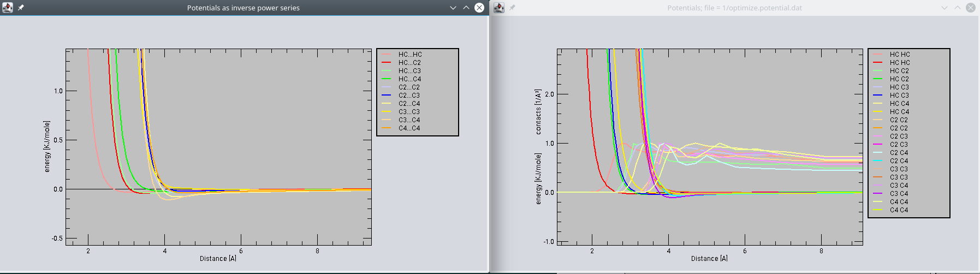Select HC...HC entry in left legend

(409, 55)
